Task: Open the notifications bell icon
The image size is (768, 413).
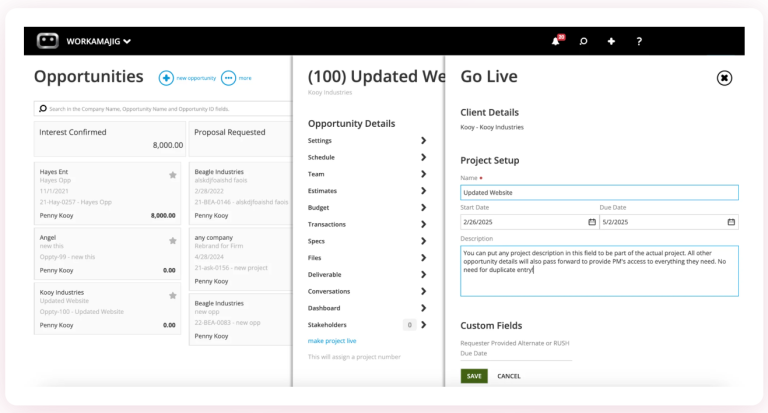Action: coord(556,41)
